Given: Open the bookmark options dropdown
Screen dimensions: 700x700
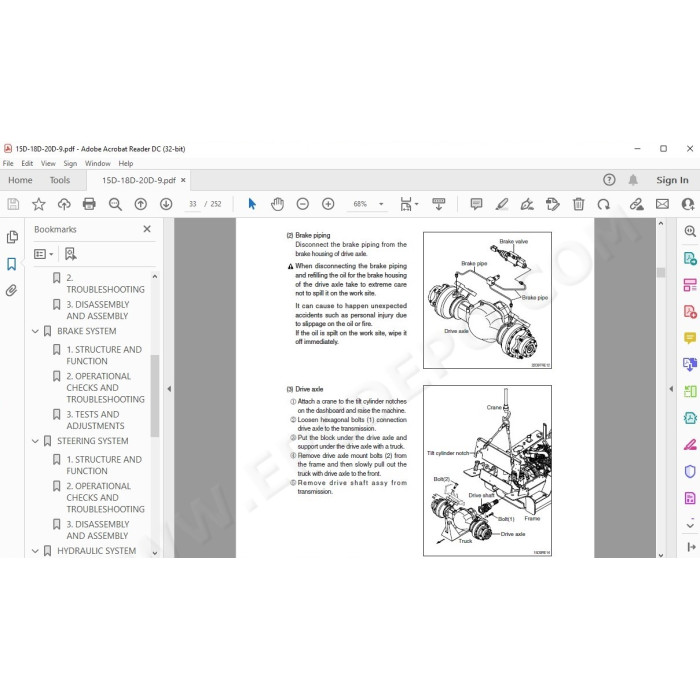Looking at the screenshot, I should [44, 254].
